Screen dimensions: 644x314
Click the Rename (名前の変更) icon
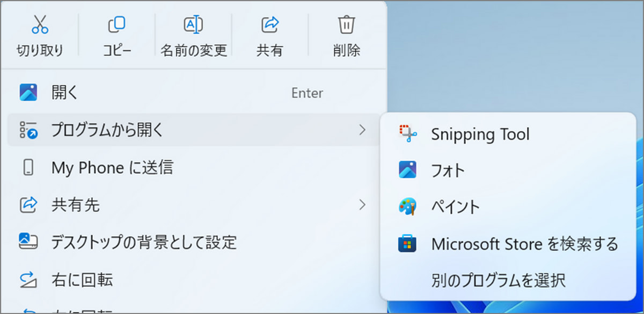click(x=193, y=25)
